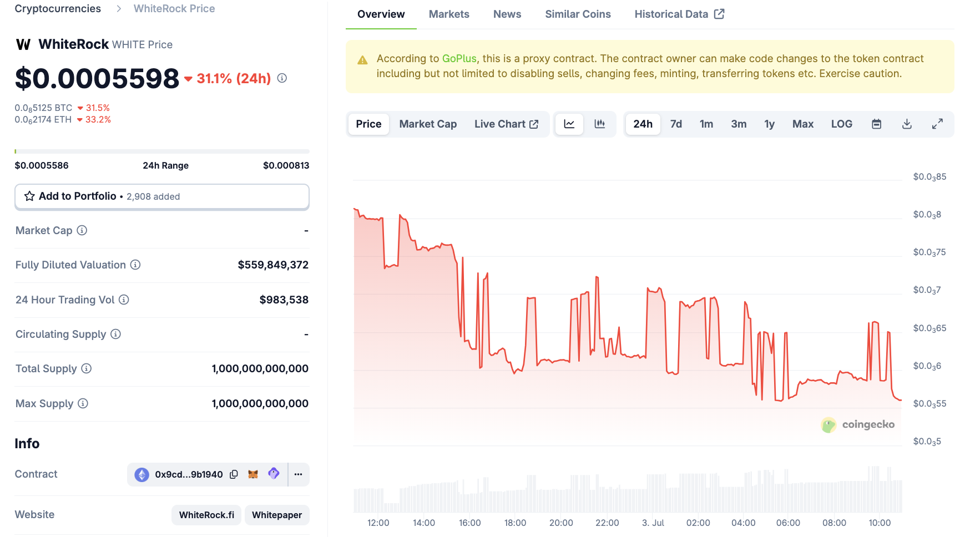The height and width of the screenshot is (537, 980).
Task: Switch to the Similar Coins tab
Action: click(578, 14)
